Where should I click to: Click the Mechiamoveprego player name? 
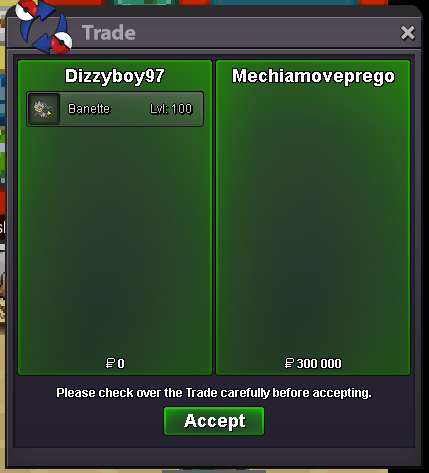click(x=313, y=76)
